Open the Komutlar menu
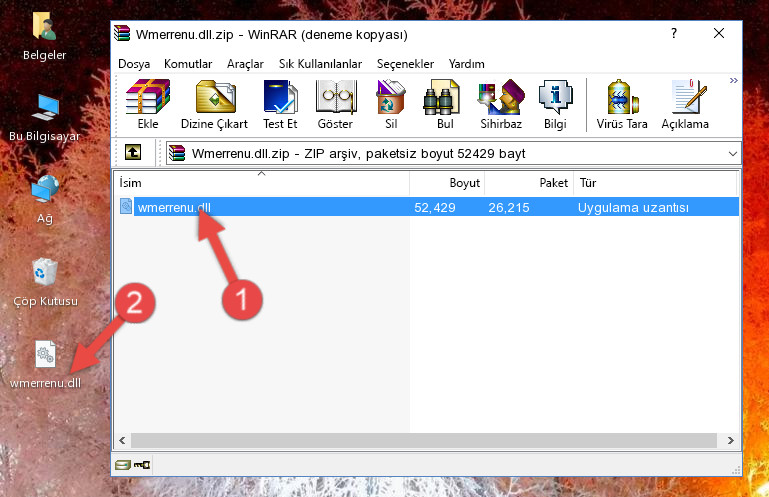 coord(188,64)
